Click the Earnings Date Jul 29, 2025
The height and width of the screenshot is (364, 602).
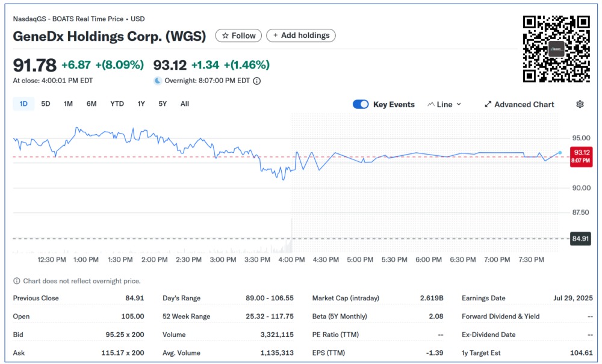(x=573, y=298)
